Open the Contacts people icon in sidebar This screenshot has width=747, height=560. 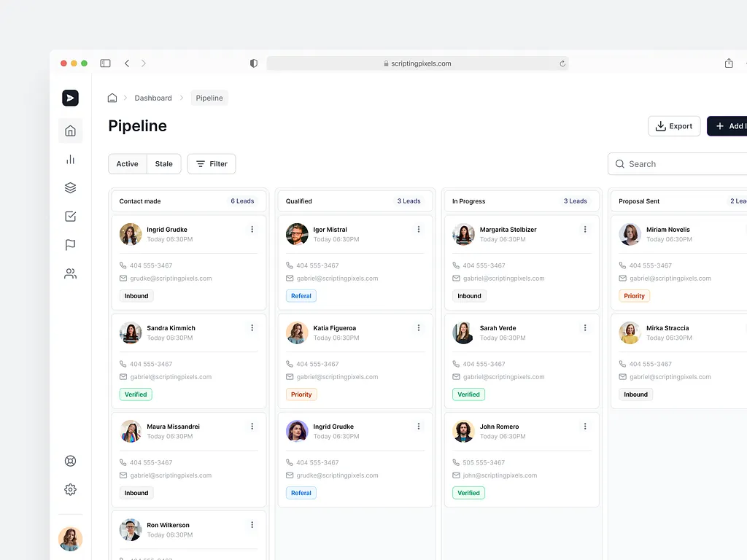70,273
